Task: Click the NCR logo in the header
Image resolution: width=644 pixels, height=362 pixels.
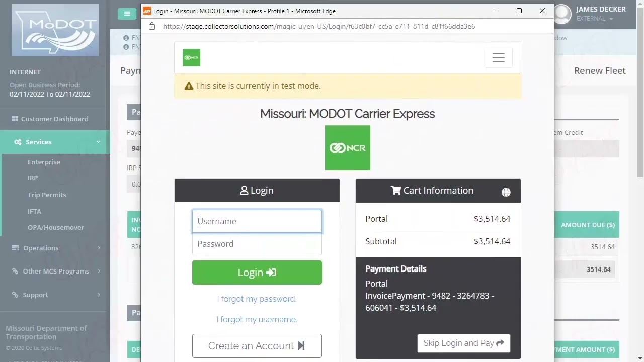Action: click(x=191, y=57)
